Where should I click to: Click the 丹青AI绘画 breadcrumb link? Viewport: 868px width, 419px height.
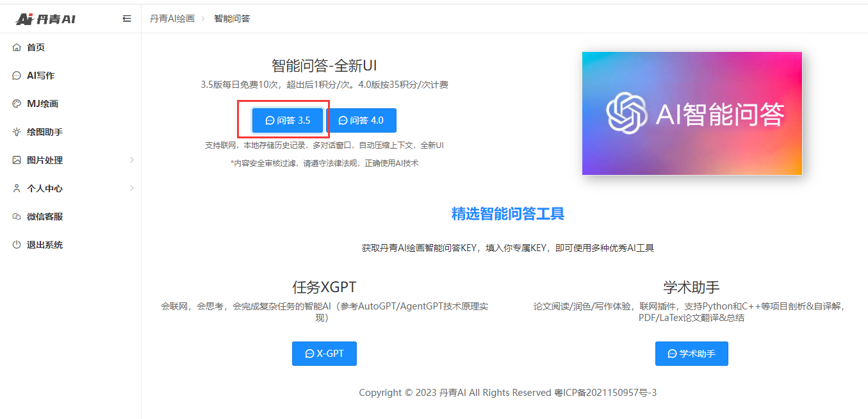[x=172, y=19]
